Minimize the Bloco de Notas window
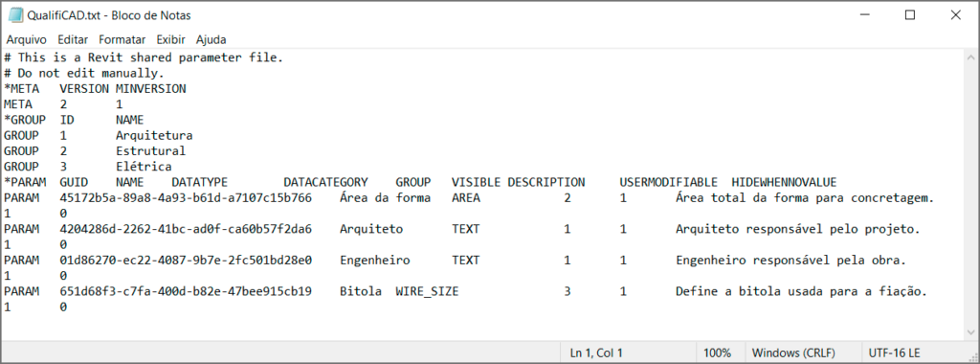 (x=865, y=15)
